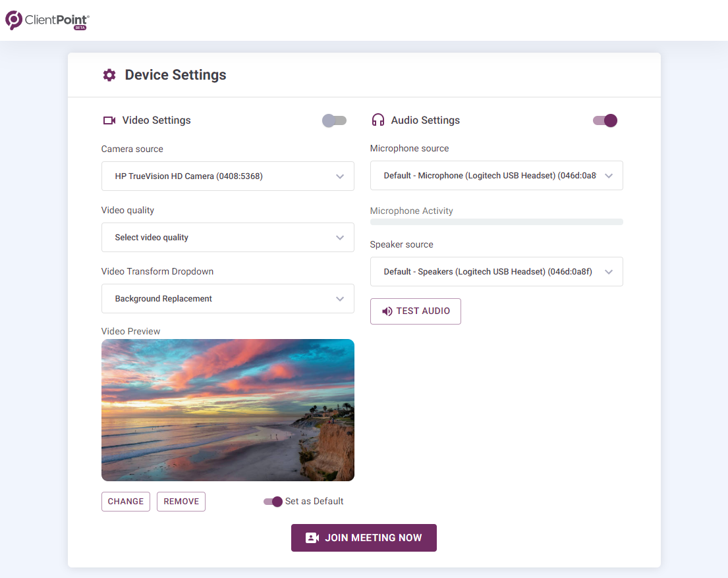The width and height of the screenshot is (728, 578).
Task: Click the Microphone Activity label
Action: 411,211
